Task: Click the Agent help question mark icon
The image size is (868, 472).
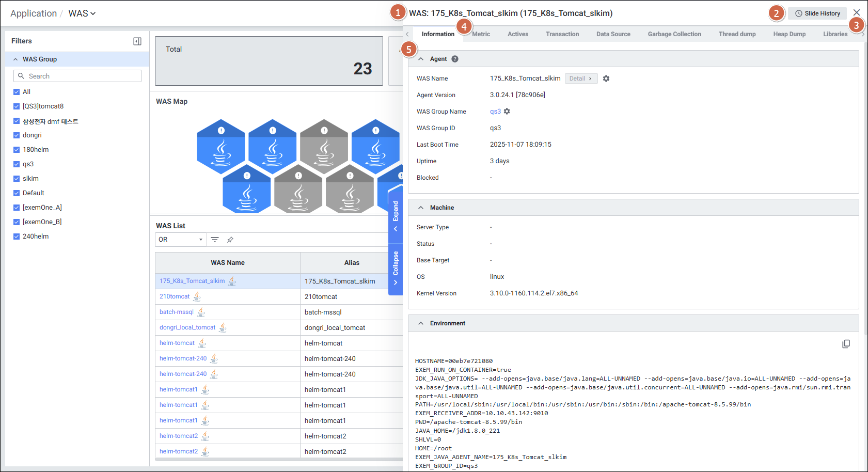Action: click(x=455, y=59)
